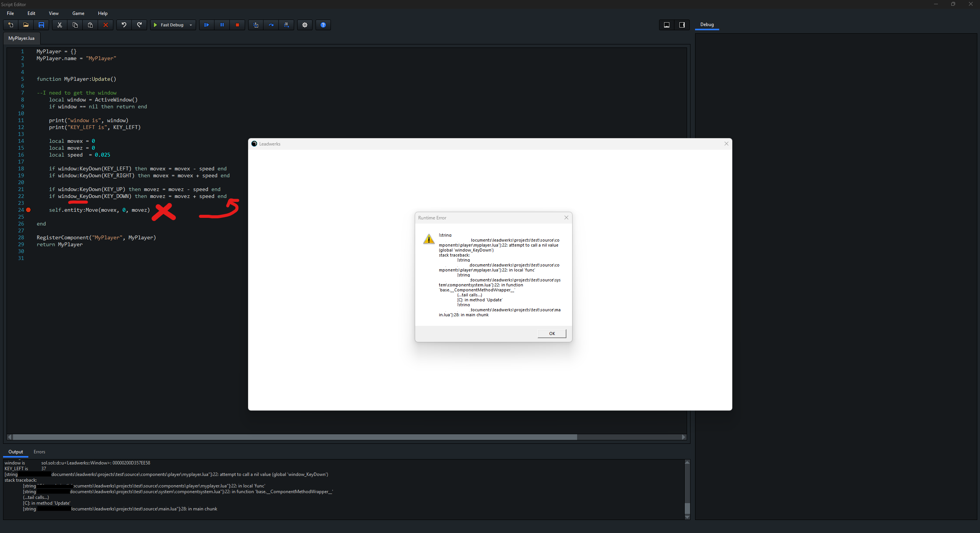Toggle the bottom panel layout button
Viewport: 980px width, 533px height.
(x=667, y=25)
